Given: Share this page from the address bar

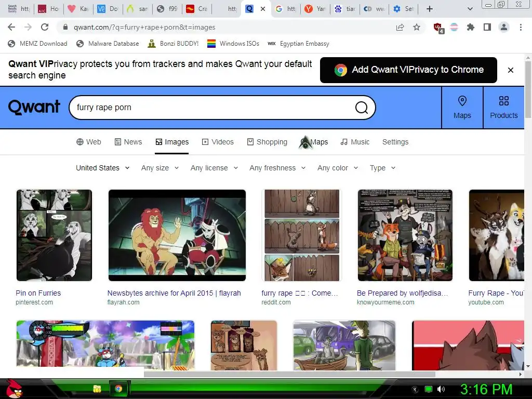Looking at the screenshot, I should pos(400,28).
